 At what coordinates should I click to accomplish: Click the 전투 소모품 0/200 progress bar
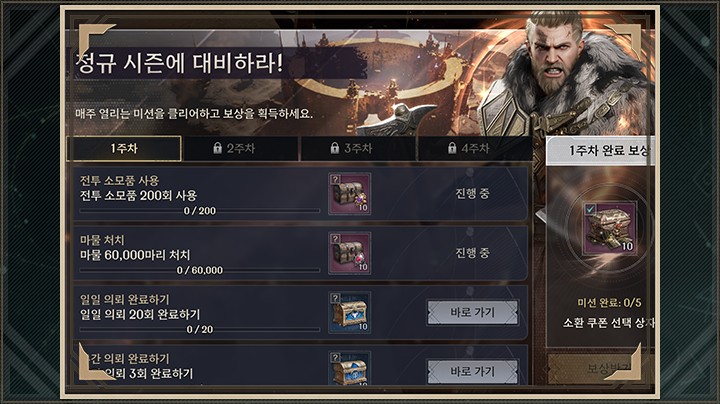200,211
